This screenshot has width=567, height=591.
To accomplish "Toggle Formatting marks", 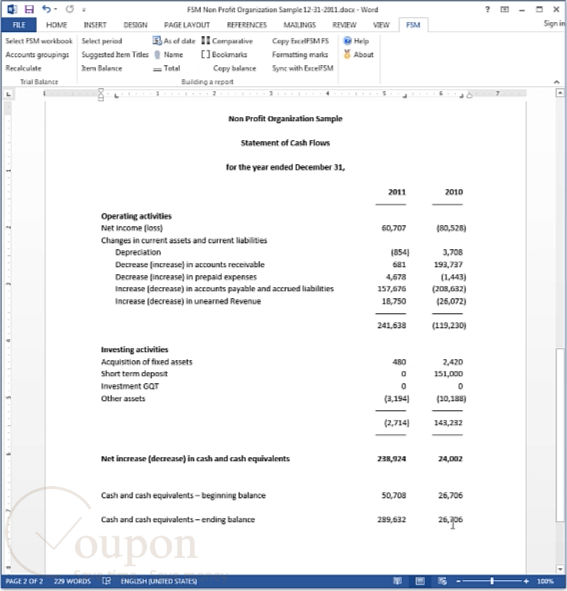I will pos(300,55).
